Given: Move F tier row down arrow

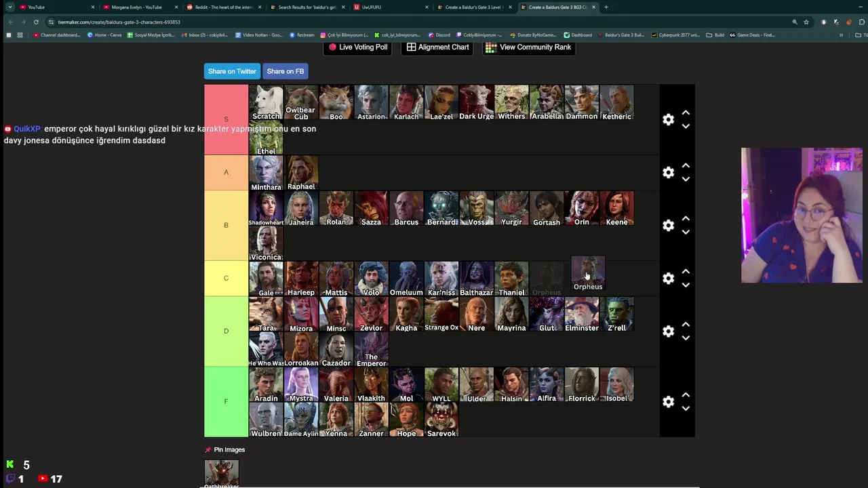Looking at the screenshot, I should pyautogui.click(x=686, y=408).
